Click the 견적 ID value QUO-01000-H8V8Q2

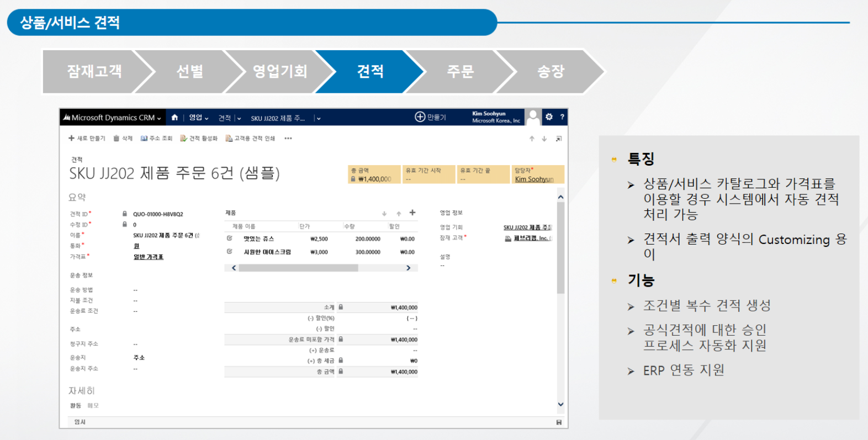tap(158, 214)
